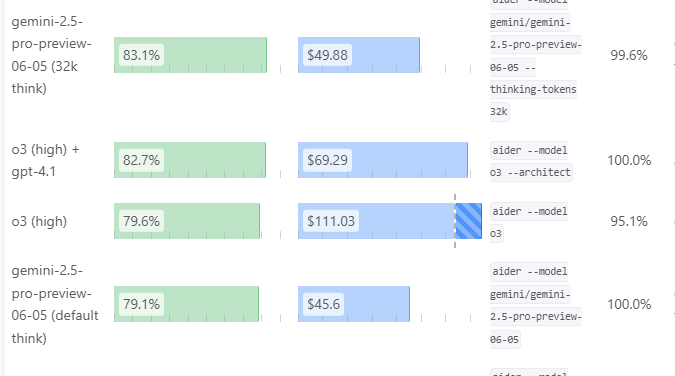Click the 83.1% green score bar
This screenshot has width=675, height=376.
tap(190, 55)
